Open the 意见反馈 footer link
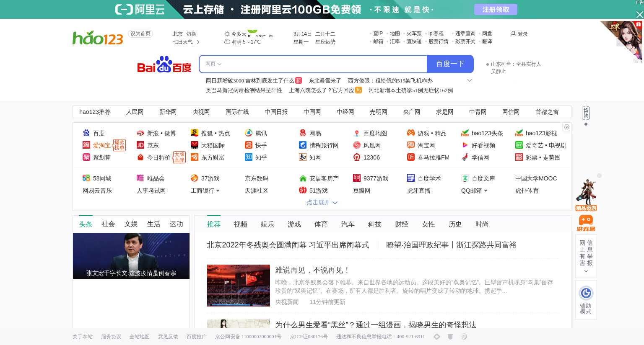Image resolution: width=644 pixels, height=345 pixels. (168, 337)
